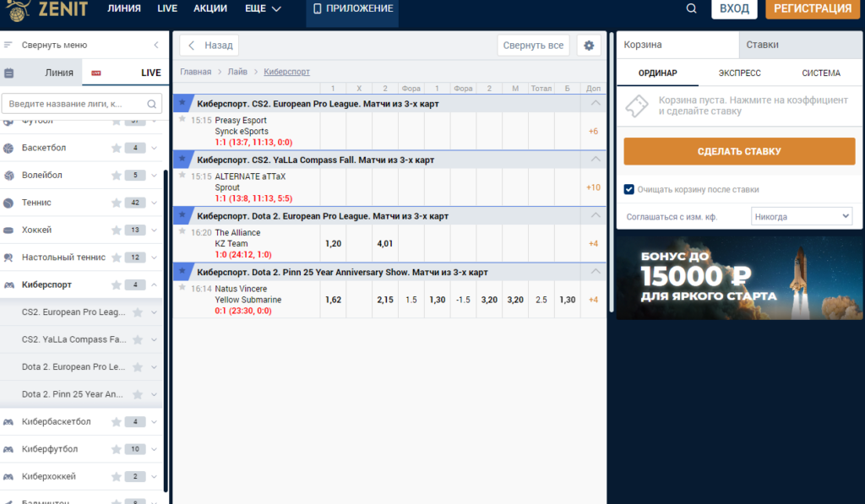Favorite the Настольный теннис star

[116, 257]
